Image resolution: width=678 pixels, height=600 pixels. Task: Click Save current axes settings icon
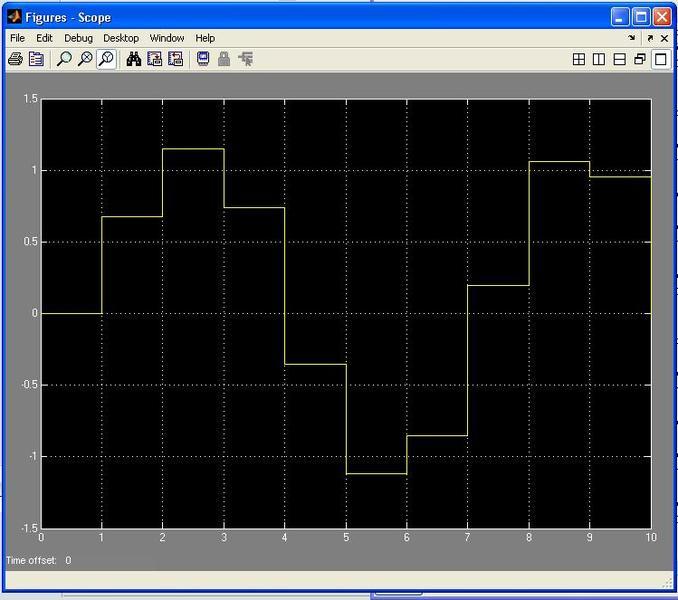(155, 59)
